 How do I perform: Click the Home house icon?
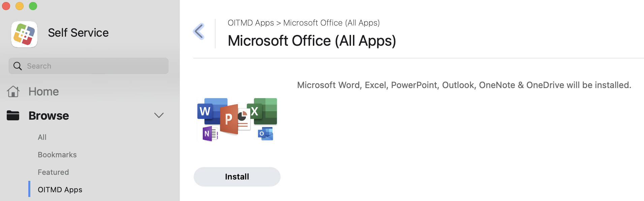(x=13, y=91)
